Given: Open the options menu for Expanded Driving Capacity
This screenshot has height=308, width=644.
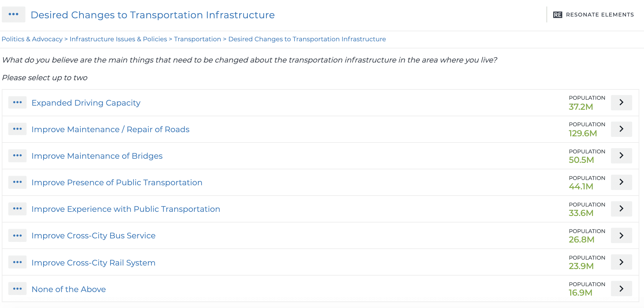Looking at the screenshot, I should (17, 102).
